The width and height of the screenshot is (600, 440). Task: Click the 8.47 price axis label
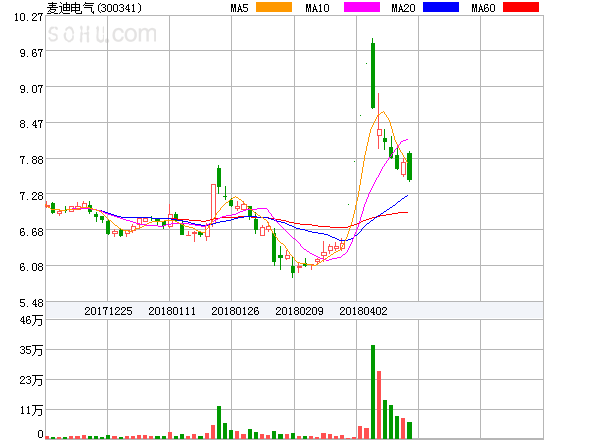pyautogui.click(x=31, y=124)
